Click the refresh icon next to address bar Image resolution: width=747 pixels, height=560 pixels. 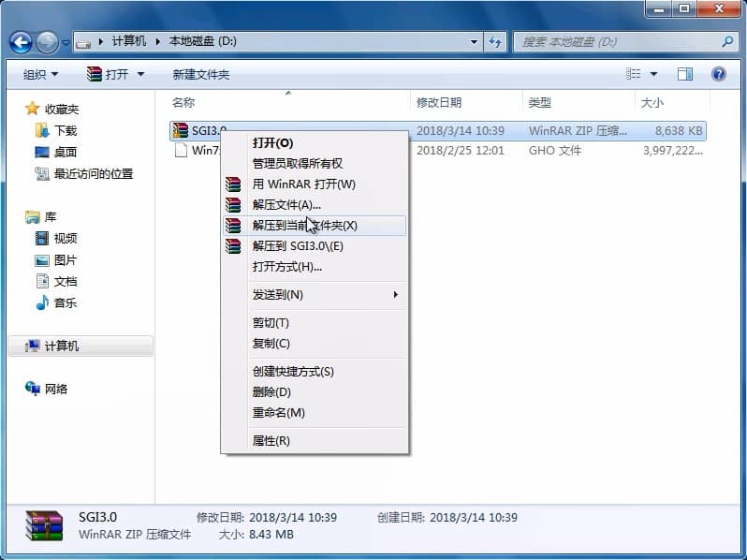[495, 42]
